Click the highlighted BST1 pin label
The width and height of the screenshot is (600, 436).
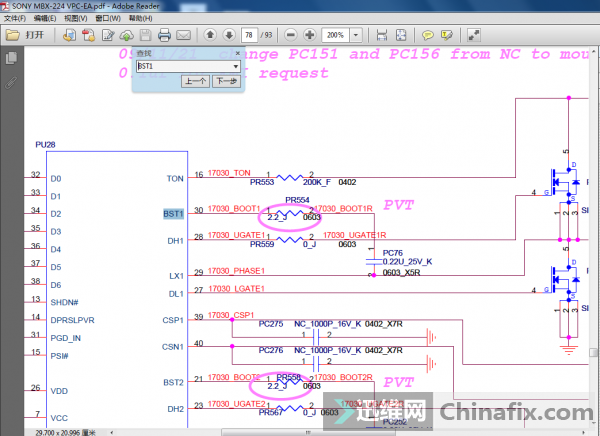[x=173, y=214]
